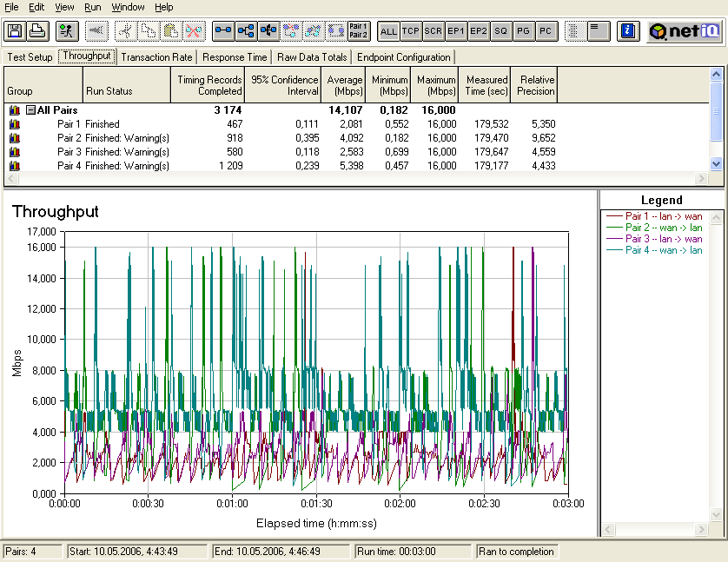Image resolution: width=728 pixels, height=562 pixels.
Task: Click the blue info book icon
Action: [x=627, y=31]
